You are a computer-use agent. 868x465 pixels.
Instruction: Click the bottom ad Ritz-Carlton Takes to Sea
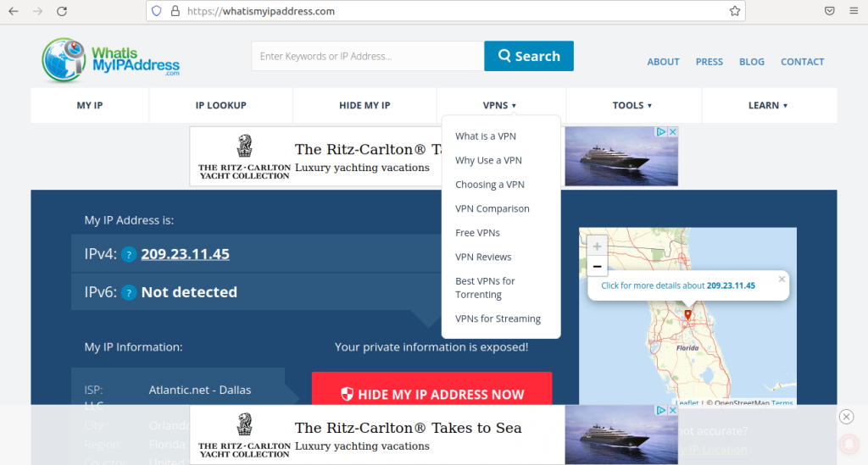click(x=408, y=428)
